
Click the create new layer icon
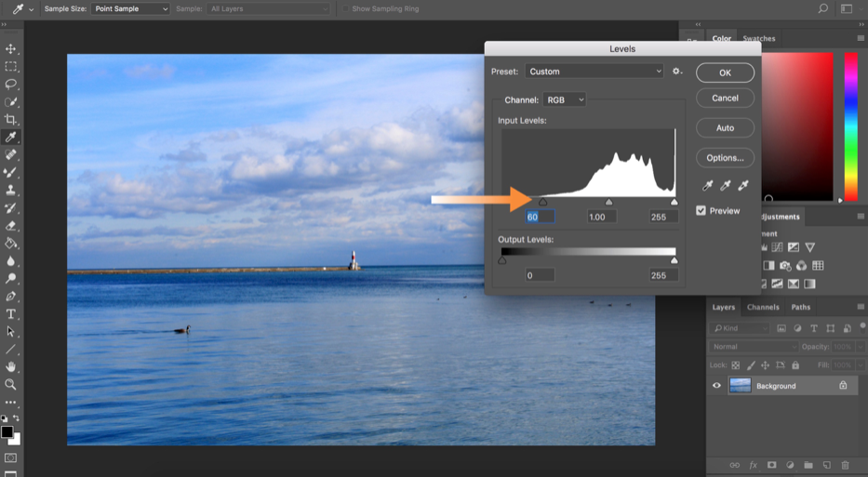click(826, 466)
